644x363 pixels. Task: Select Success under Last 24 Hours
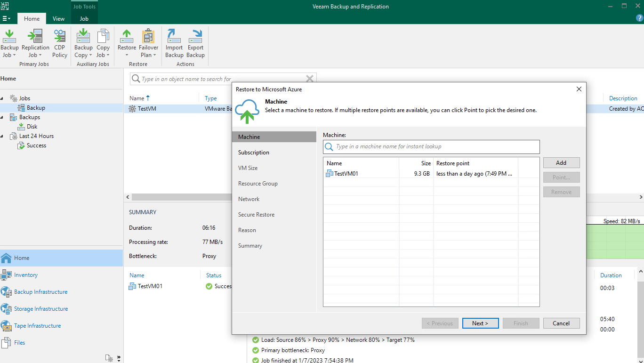36,145
